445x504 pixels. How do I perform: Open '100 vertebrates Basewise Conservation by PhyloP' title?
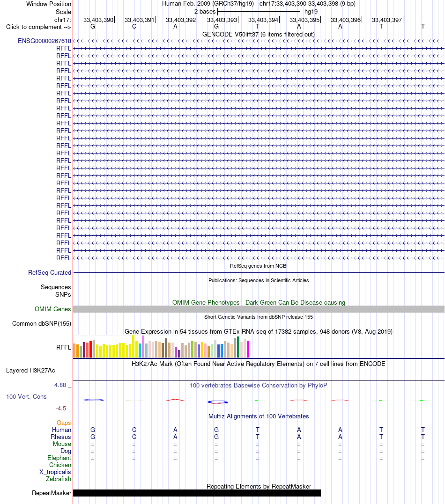259,386
